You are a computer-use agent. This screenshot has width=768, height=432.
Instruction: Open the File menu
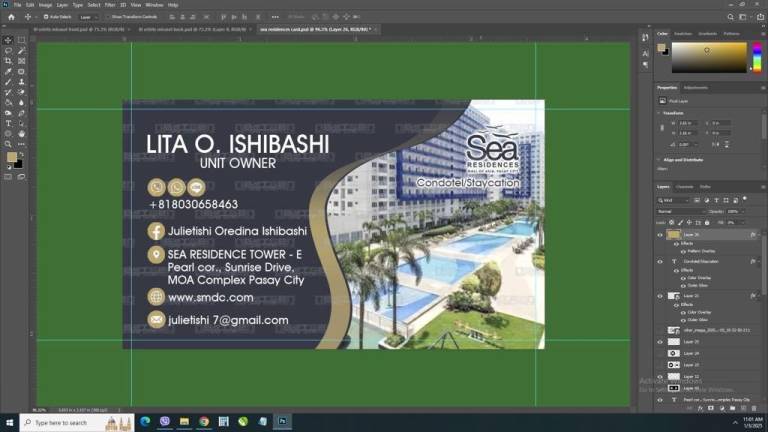click(17, 5)
